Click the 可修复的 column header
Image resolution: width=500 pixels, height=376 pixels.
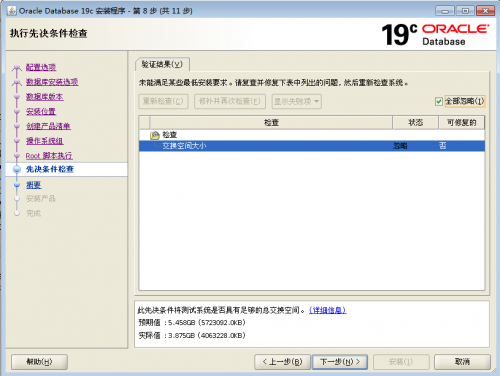(x=461, y=123)
